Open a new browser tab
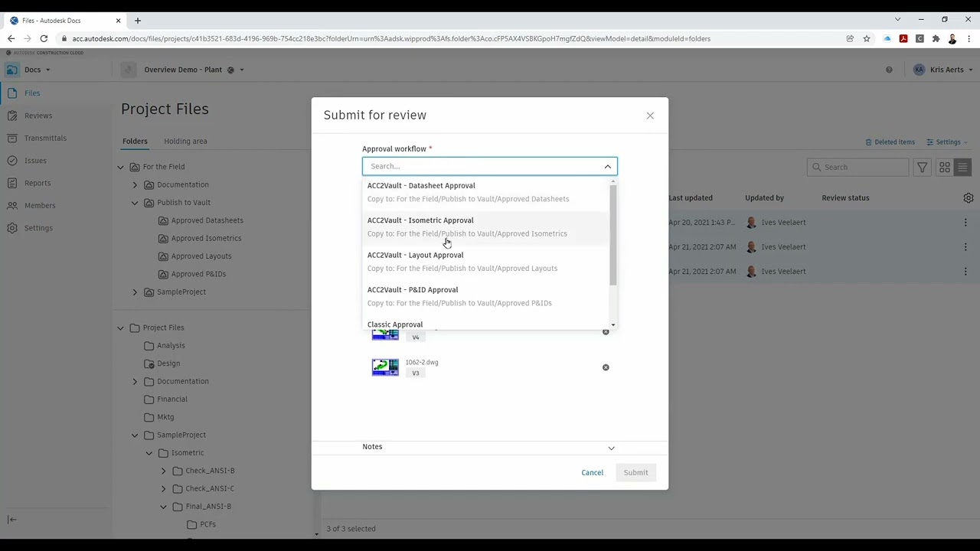The width and height of the screenshot is (980, 551). click(x=138, y=21)
